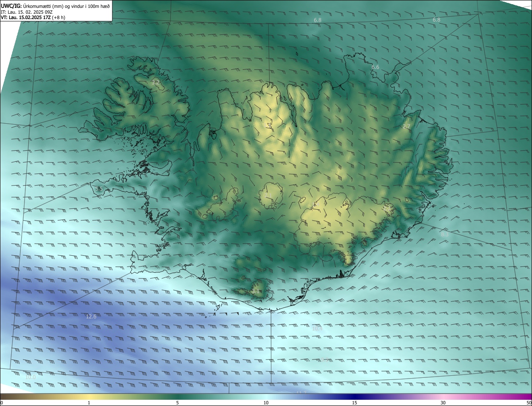This screenshot has width=532, height=406.
Task: Click the '30' tick on the color scale
Action: (443, 403)
